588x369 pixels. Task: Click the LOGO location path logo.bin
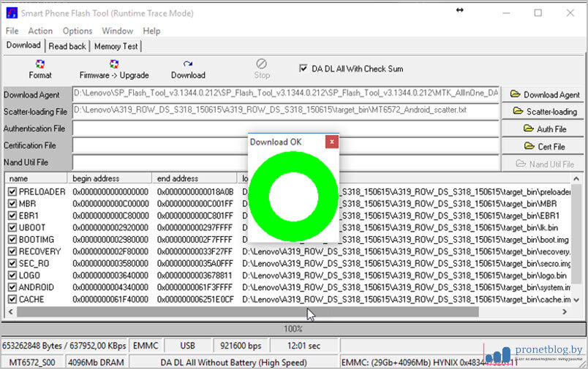pyautogui.click(x=404, y=275)
